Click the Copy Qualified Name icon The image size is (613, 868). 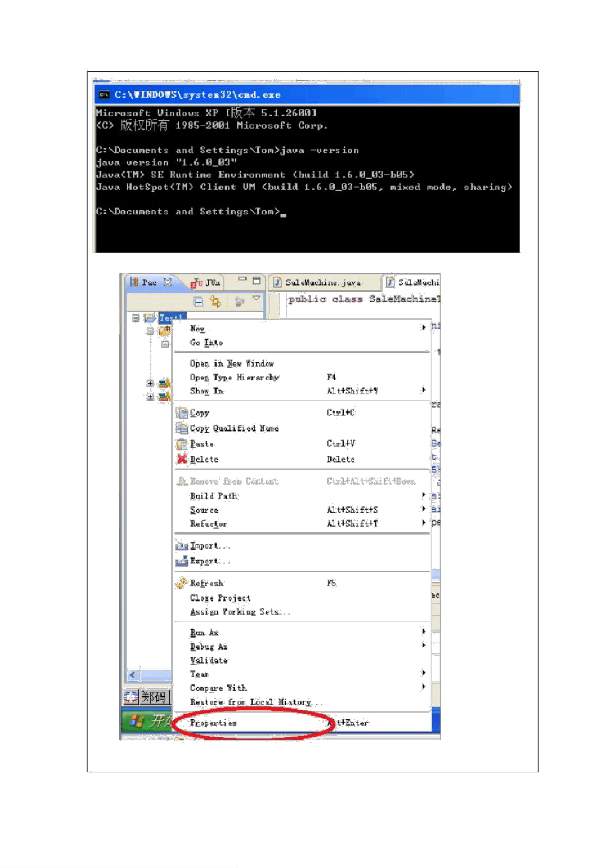pos(182,428)
